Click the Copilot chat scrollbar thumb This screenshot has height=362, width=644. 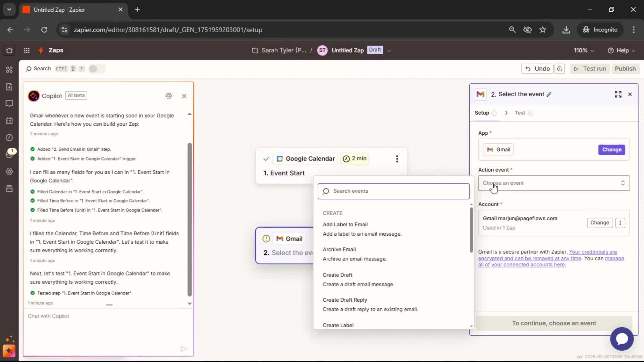[190, 220]
